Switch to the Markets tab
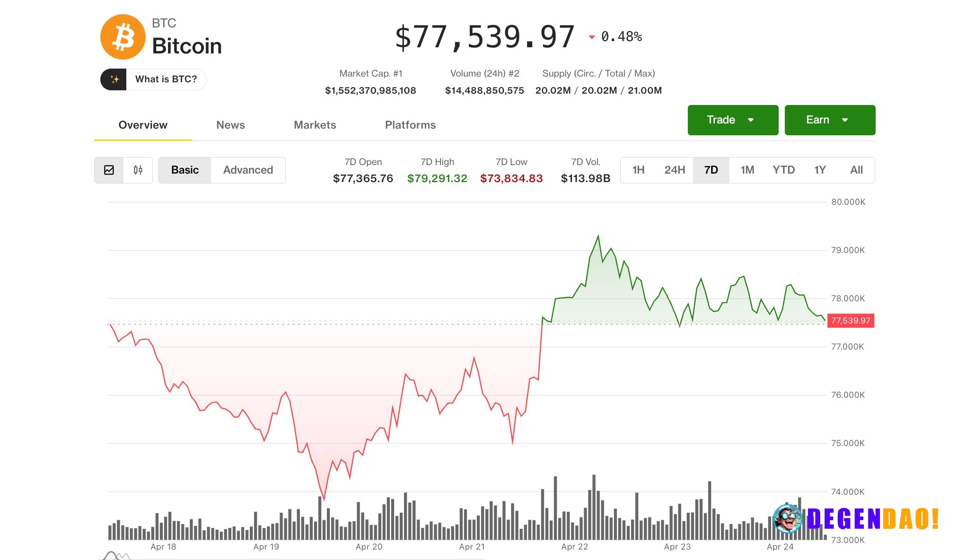 pos(315,125)
